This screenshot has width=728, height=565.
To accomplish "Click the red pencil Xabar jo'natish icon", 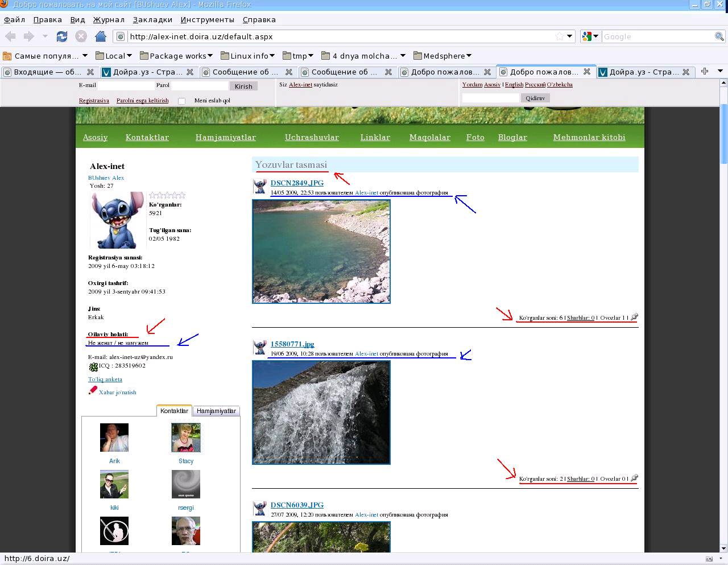I will [93, 391].
